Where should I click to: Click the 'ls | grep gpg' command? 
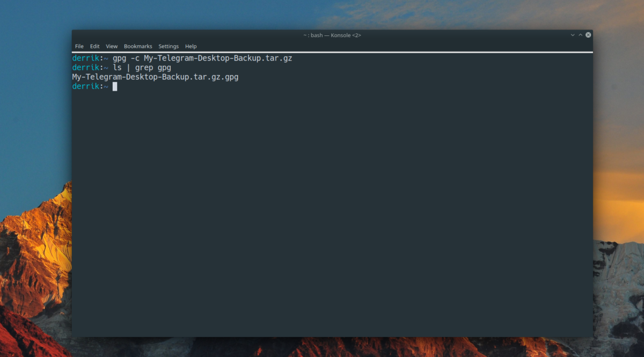click(x=142, y=68)
